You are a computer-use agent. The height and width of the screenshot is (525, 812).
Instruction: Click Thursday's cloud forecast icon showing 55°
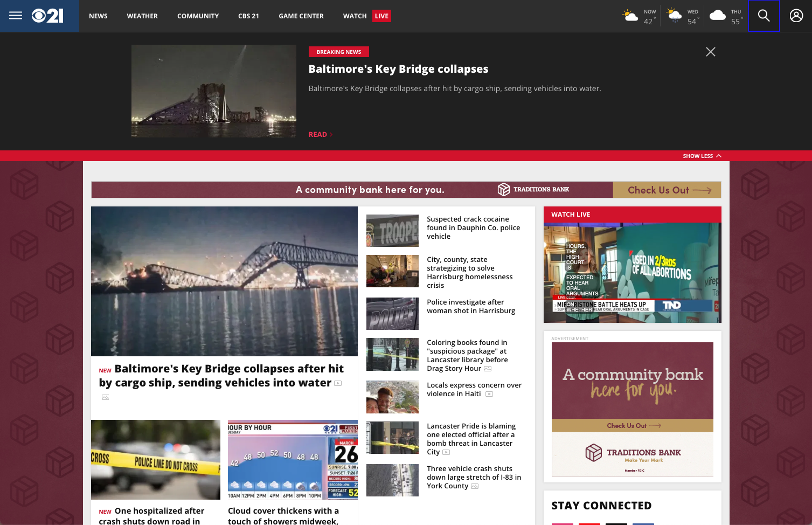(x=718, y=16)
